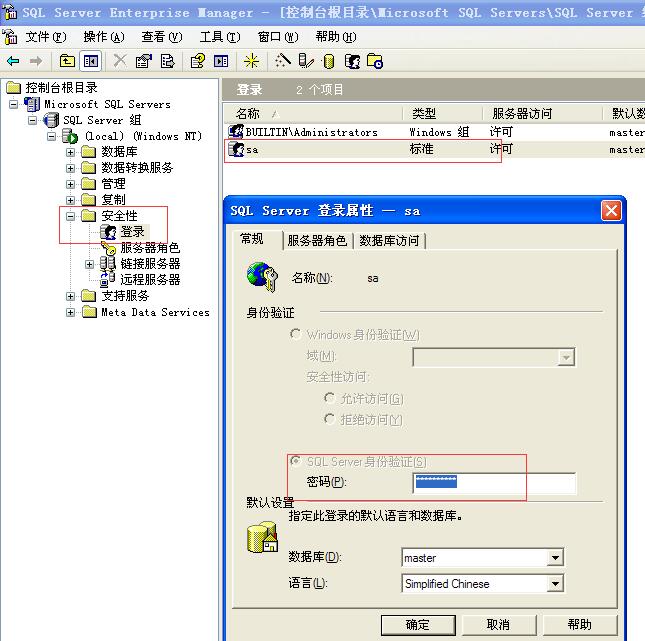Select the 允许访问 radio button
The width and height of the screenshot is (645, 641).
click(329, 398)
